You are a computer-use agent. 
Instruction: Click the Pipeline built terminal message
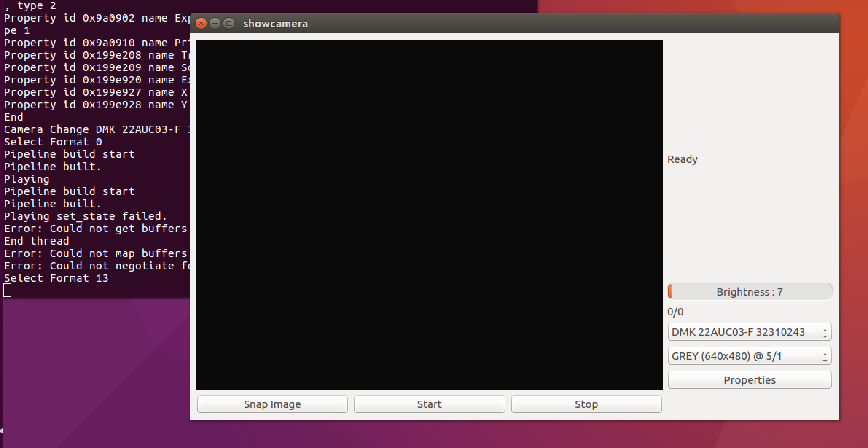(53, 167)
